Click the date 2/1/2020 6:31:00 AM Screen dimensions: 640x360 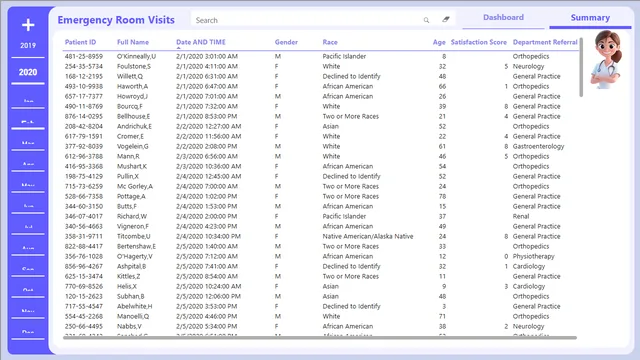207,76
